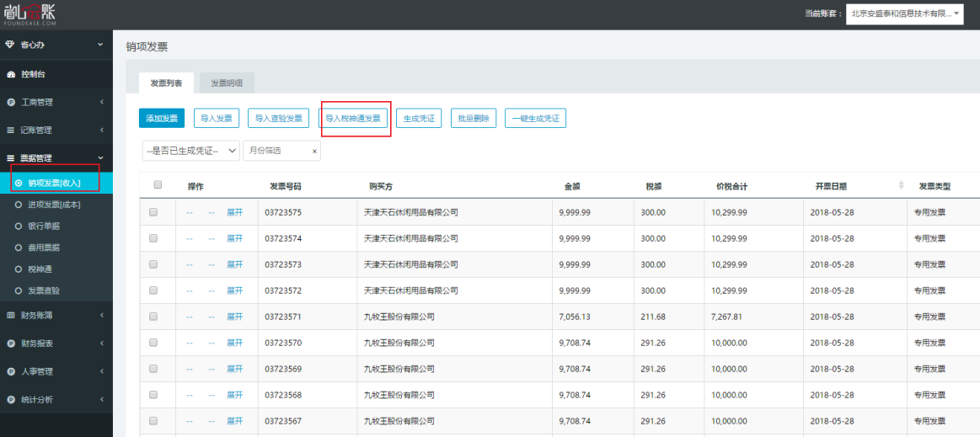Screen dimensions: 980x437
Task: Click the 省心账 logo
Action: [30, 13]
